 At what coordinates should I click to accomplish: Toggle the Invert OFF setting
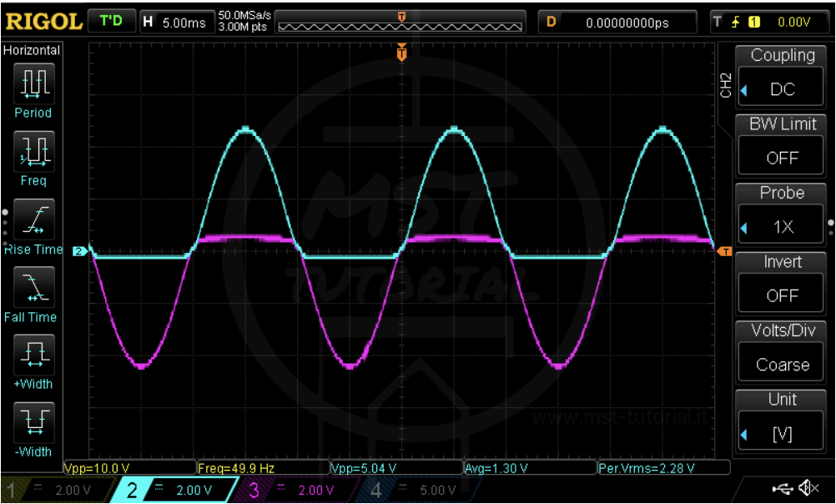[x=782, y=295]
